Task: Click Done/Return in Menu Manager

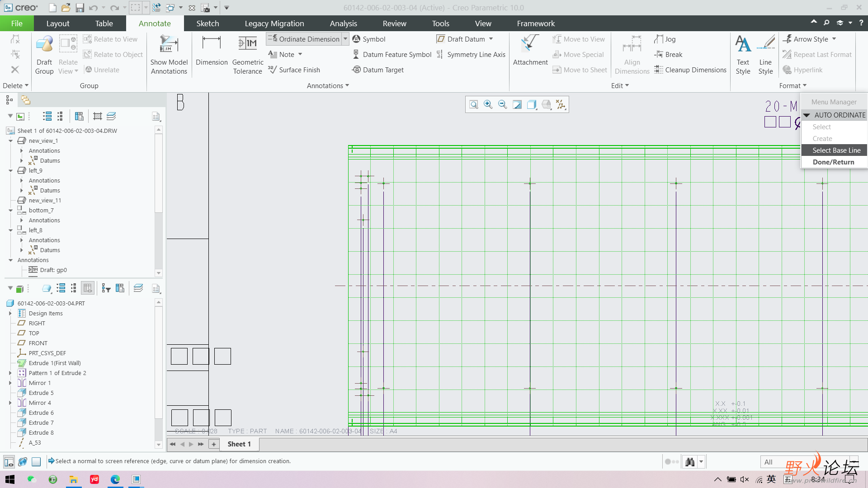Action: [834, 162]
